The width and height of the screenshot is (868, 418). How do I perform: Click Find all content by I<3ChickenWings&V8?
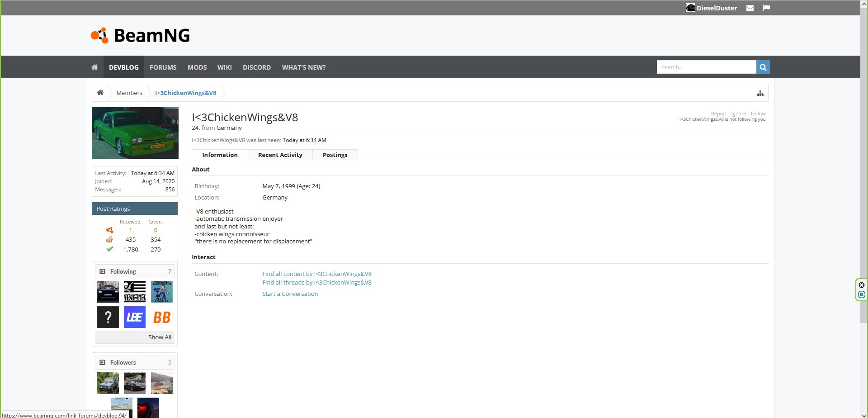317,274
